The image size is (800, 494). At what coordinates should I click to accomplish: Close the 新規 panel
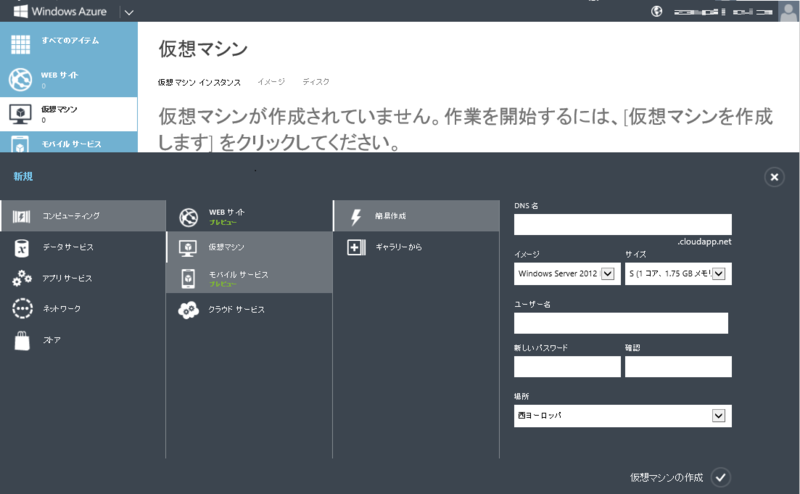coord(774,177)
